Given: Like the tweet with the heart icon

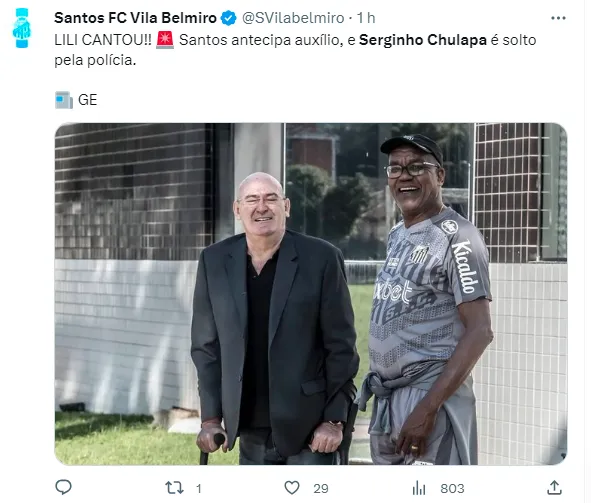Looking at the screenshot, I should [x=292, y=488].
